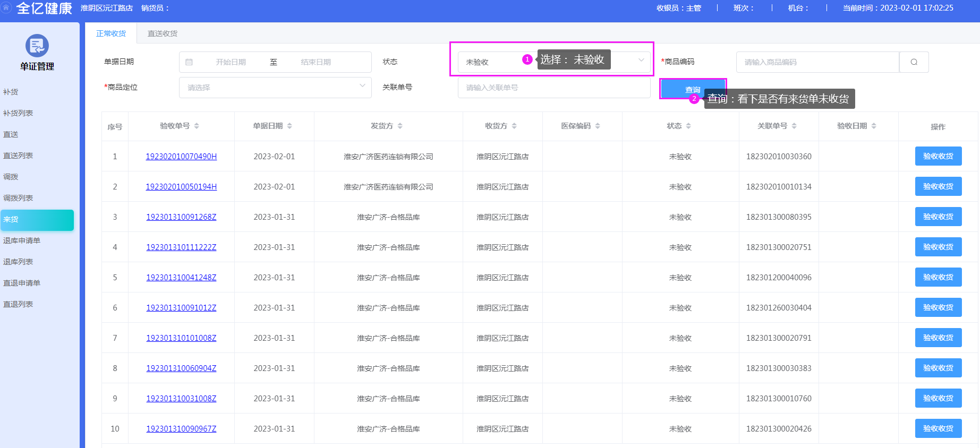This screenshot has width=980, height=448.
Task: Open 补货 in the sidebar
Action: click(11, 92)
